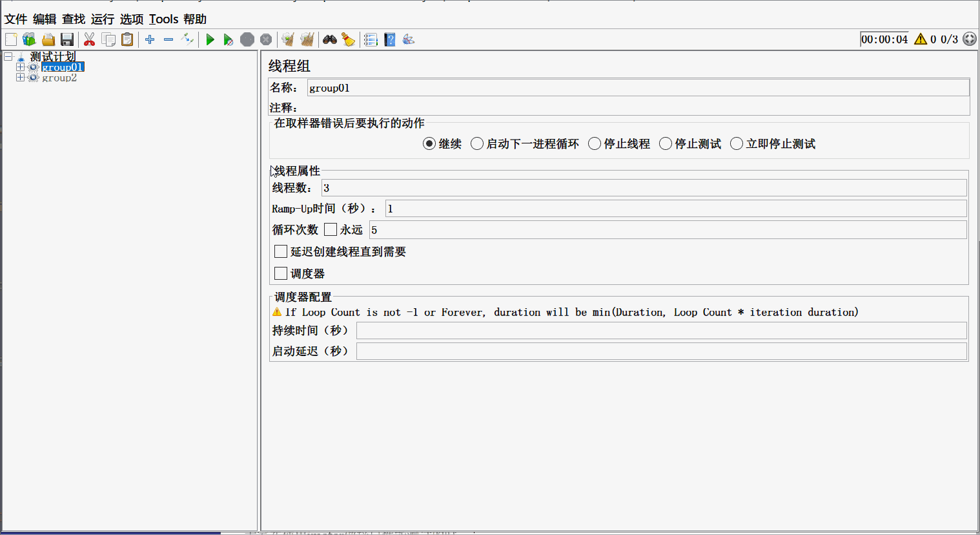Viewport: 980px width, 535px height.
Task: Reset the search with the yellow broom icon
Action: pos(349,39)
